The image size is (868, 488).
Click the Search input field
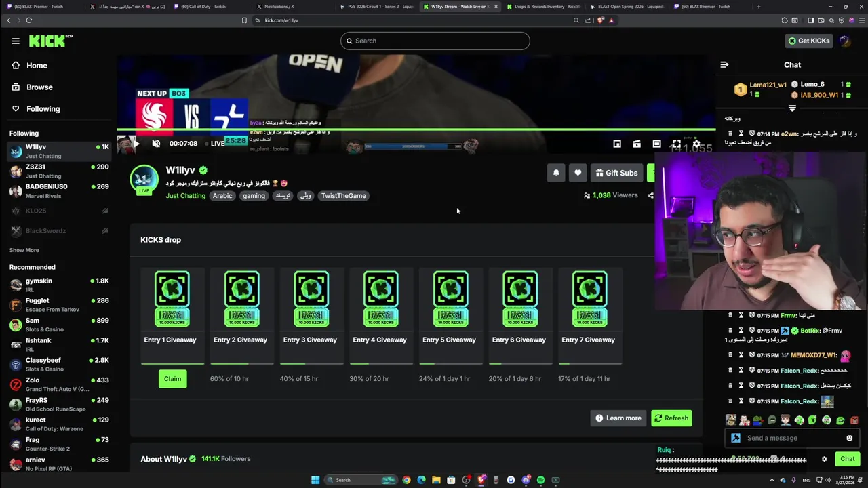(x=435, y=41)
